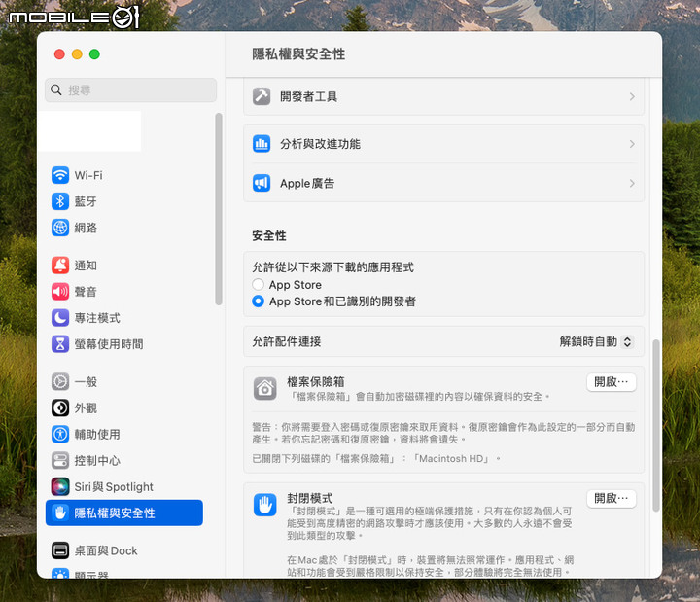
Task: Open the Control Center (控制中心) icon
Action: [x=60, y=460]
